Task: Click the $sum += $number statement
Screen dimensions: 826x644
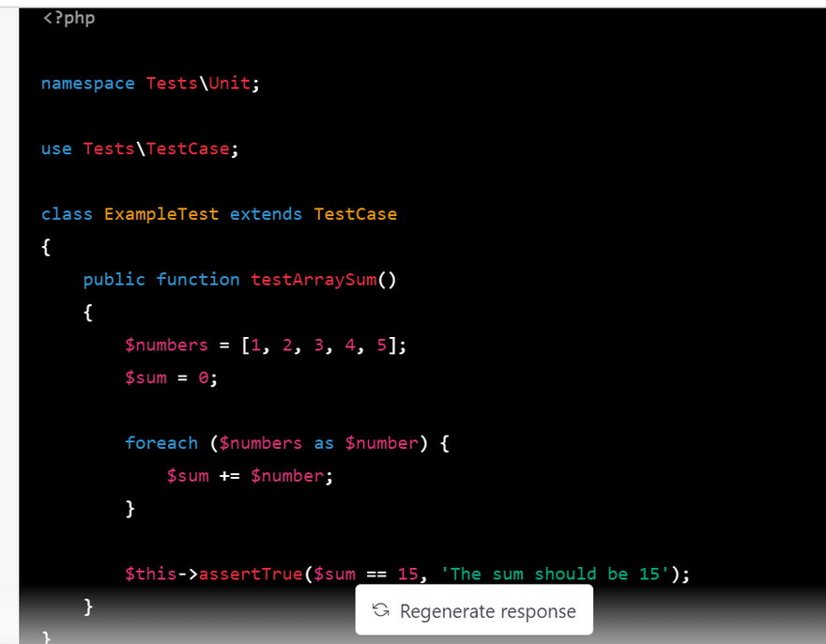Action: pyautogui.click(x=250, y=476)
